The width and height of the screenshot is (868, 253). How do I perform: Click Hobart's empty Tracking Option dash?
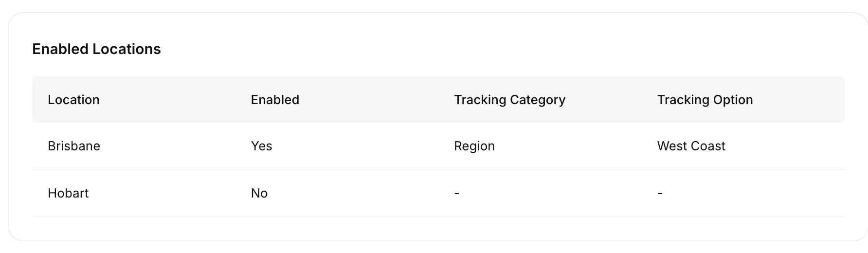pos(660,193)
